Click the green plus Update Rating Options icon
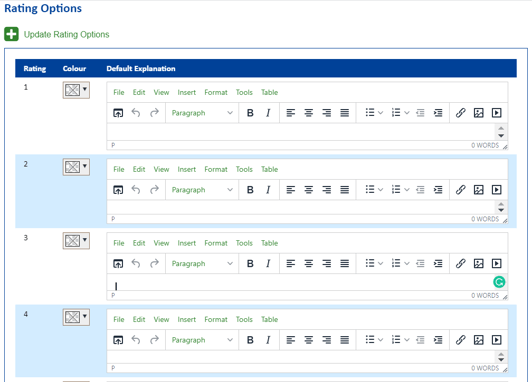 coord(11,34)
